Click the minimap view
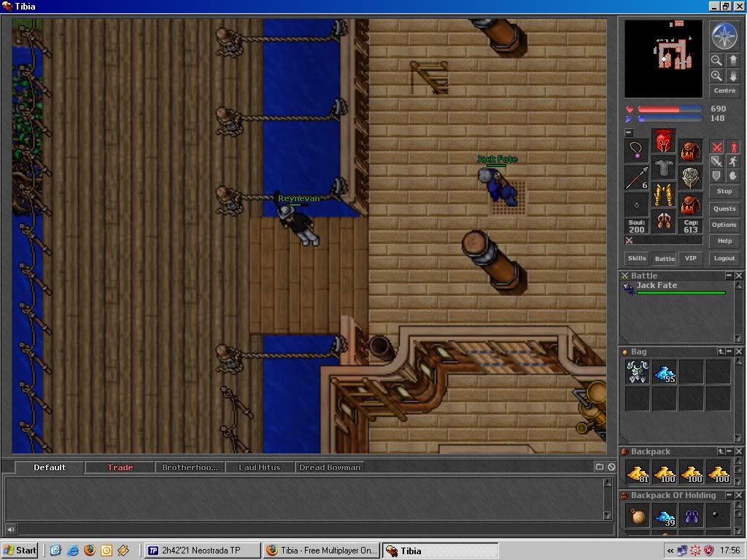747x560 pixels. pos(663,58)
